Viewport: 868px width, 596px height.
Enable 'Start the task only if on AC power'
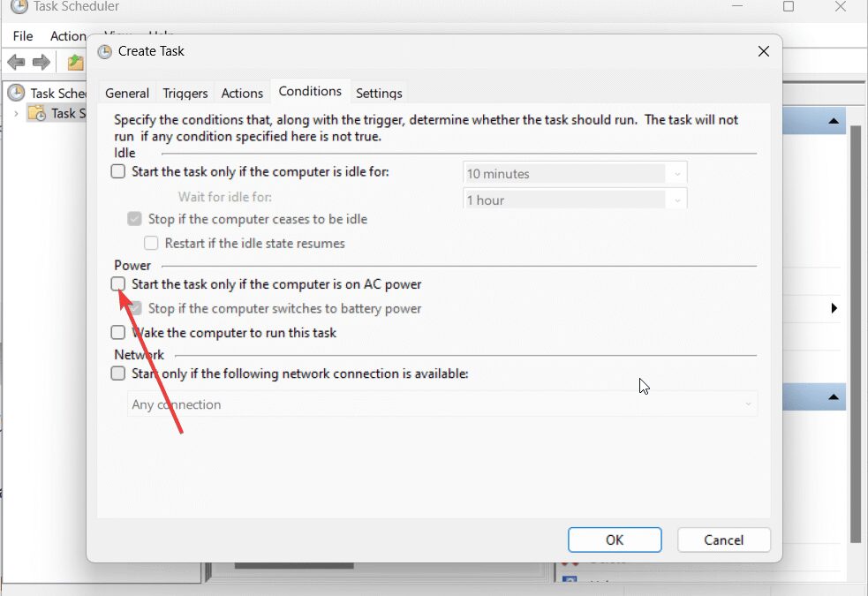click(118, 284)
